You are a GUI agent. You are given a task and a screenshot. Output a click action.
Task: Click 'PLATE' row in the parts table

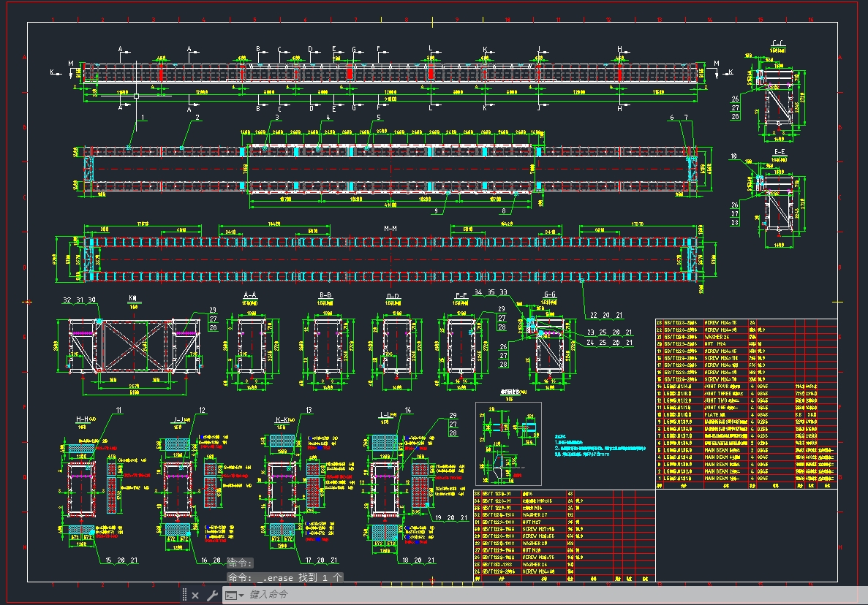pyautogui.click(x=745, y=415)
